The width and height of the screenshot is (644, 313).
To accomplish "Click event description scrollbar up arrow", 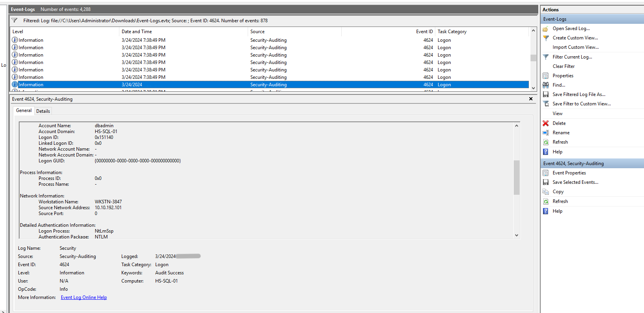I will 516,126.
